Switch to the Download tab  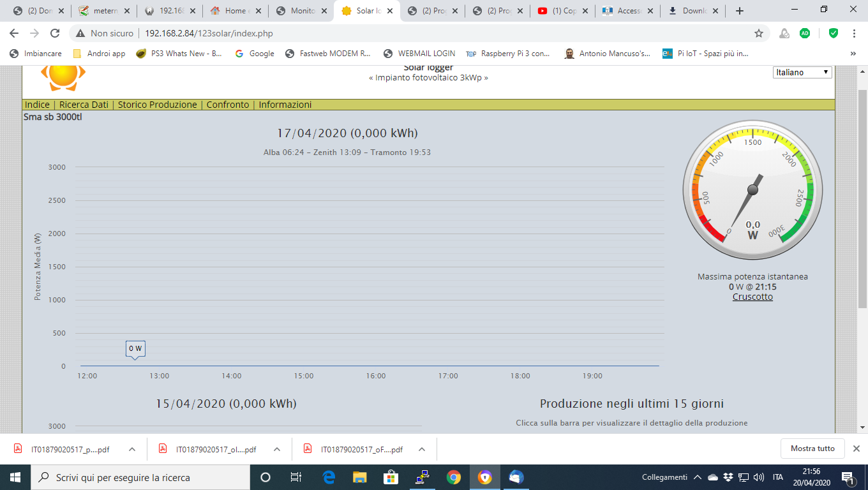point(693,11)
